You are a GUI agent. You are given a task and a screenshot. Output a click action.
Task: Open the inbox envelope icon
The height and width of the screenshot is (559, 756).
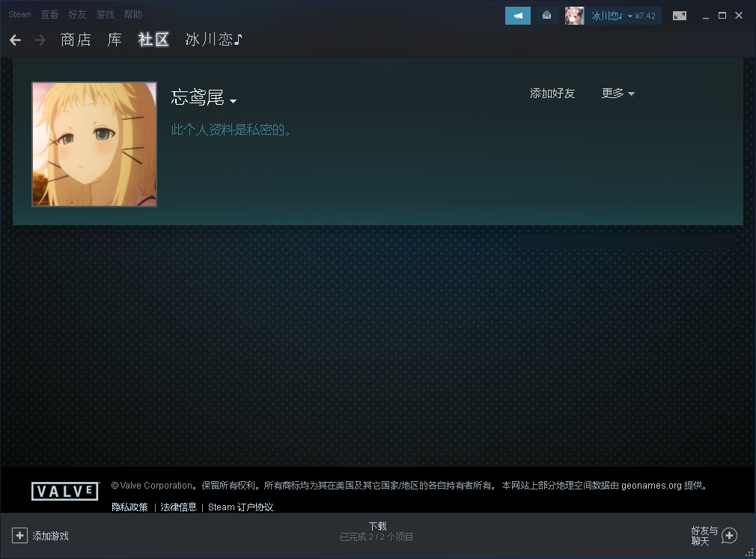tap(546, 16)
